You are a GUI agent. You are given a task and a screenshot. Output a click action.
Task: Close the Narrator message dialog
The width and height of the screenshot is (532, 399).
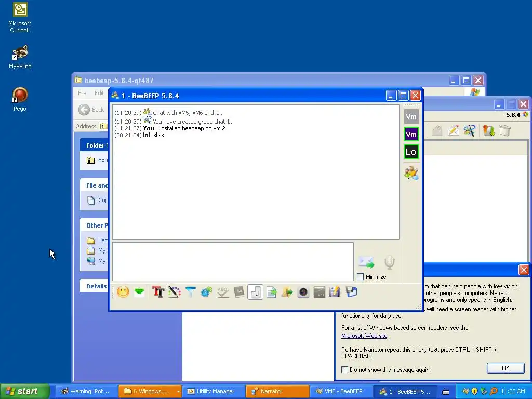tap(524, 270)
